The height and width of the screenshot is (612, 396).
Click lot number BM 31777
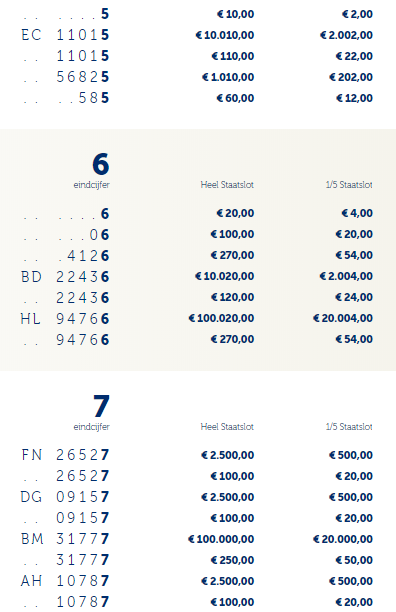point(65,539)
